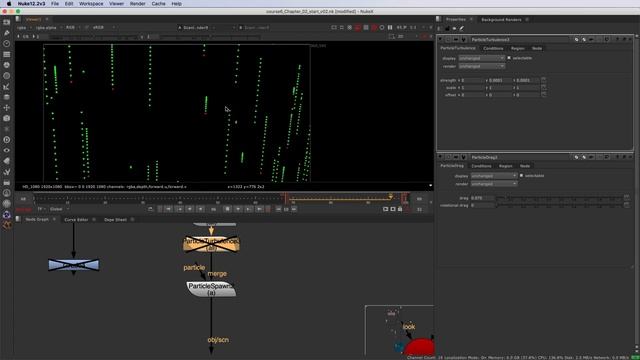Click the 3D nodes toolbar icon

click(x=7, y=118)
